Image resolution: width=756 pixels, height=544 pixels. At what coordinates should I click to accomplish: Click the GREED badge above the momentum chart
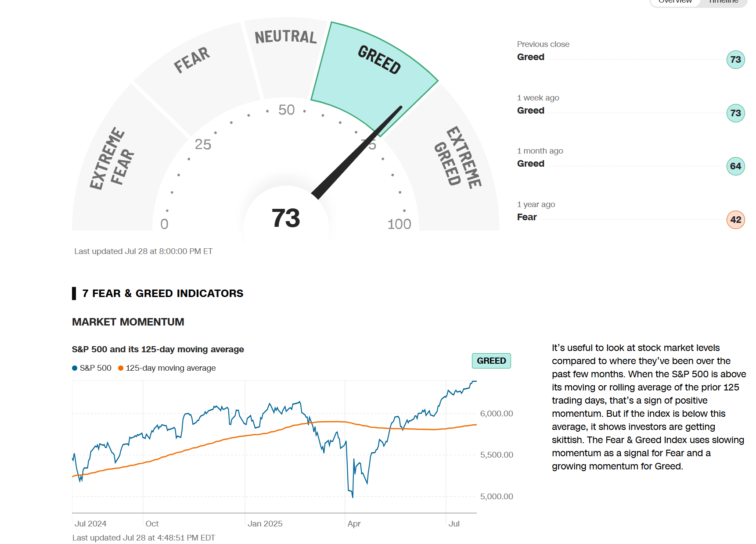pyautogui.click(x=491, y=361)
